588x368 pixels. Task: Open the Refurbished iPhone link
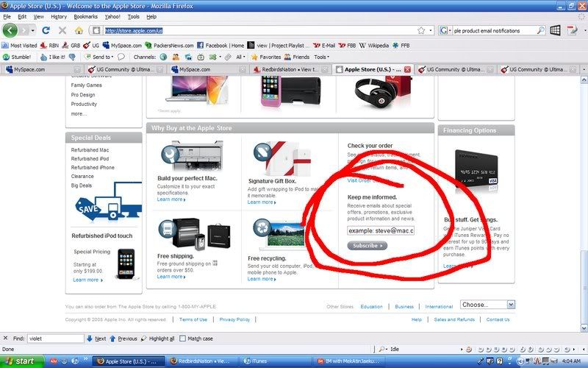point(93,168)
